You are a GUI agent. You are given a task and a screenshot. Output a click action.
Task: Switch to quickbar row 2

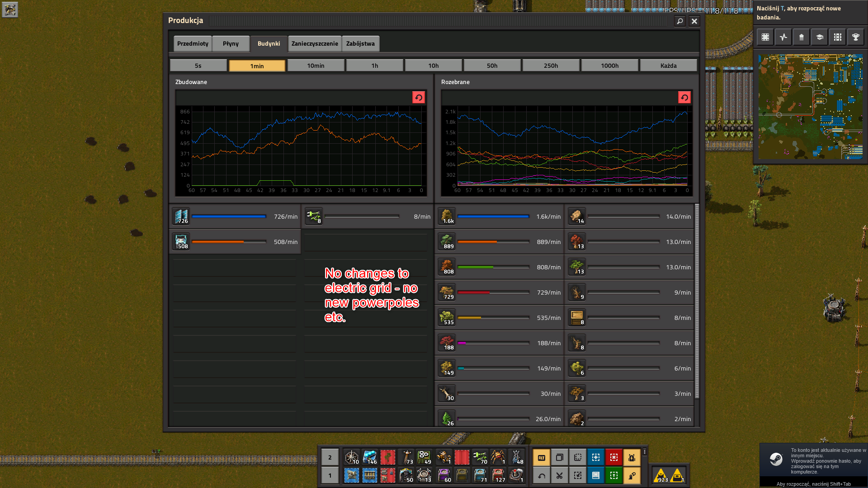(x=330, y=457)
